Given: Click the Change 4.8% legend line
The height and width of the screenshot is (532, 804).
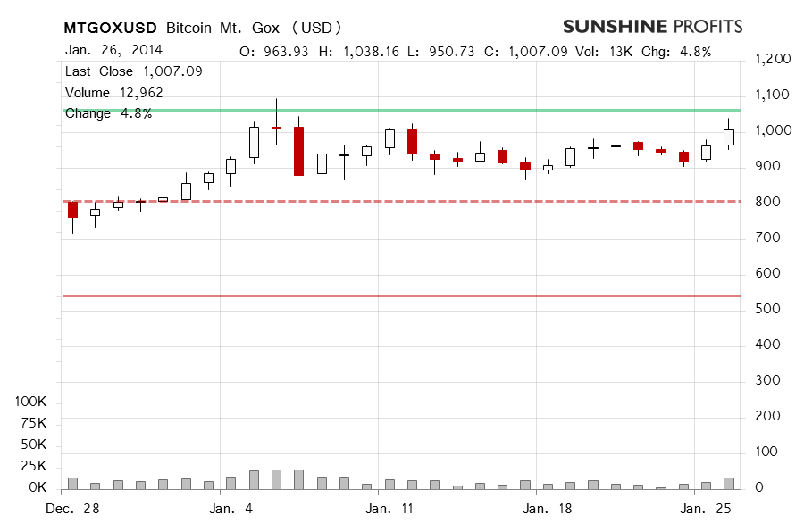Looking at the screenshot, I should [109, 113].
